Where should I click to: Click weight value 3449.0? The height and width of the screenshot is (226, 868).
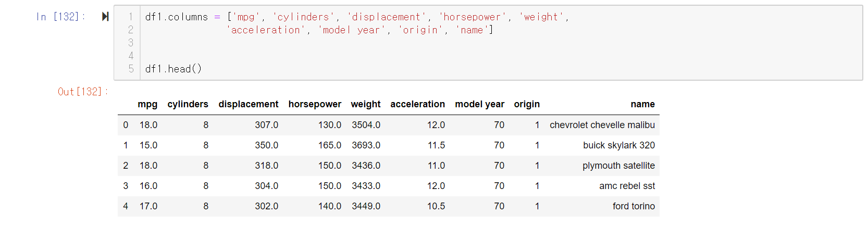pyautogui.click(x=366, y=206)
